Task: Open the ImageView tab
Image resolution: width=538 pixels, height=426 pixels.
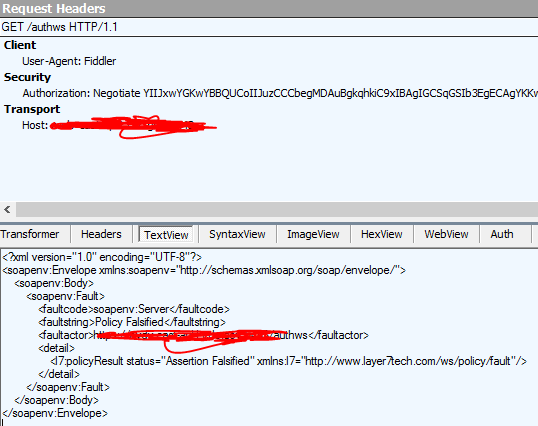Action: pyautogui.click(x=313, y=234)
